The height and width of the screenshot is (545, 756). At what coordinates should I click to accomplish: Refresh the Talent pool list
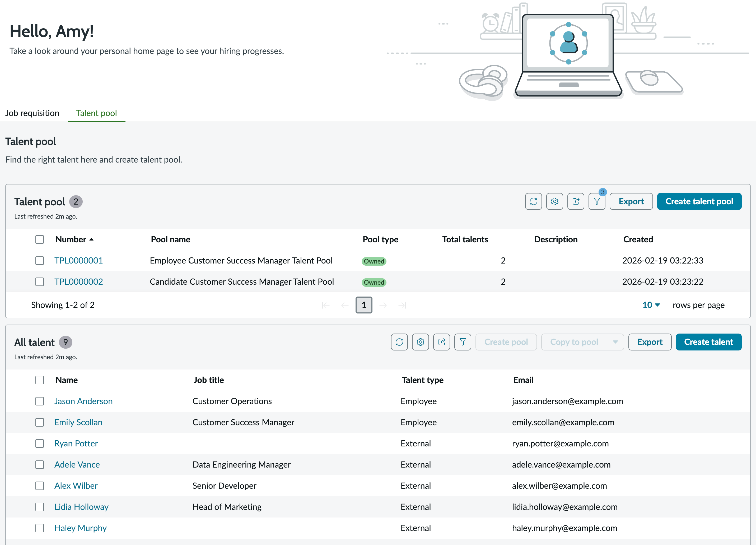pos(533,201)
